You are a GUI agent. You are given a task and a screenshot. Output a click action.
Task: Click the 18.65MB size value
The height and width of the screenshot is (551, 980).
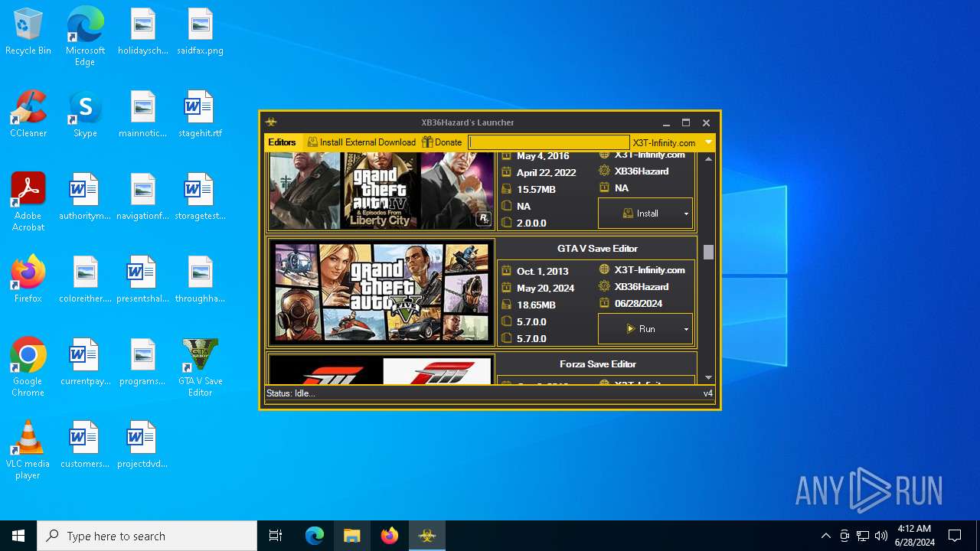[x=536, y=305]
